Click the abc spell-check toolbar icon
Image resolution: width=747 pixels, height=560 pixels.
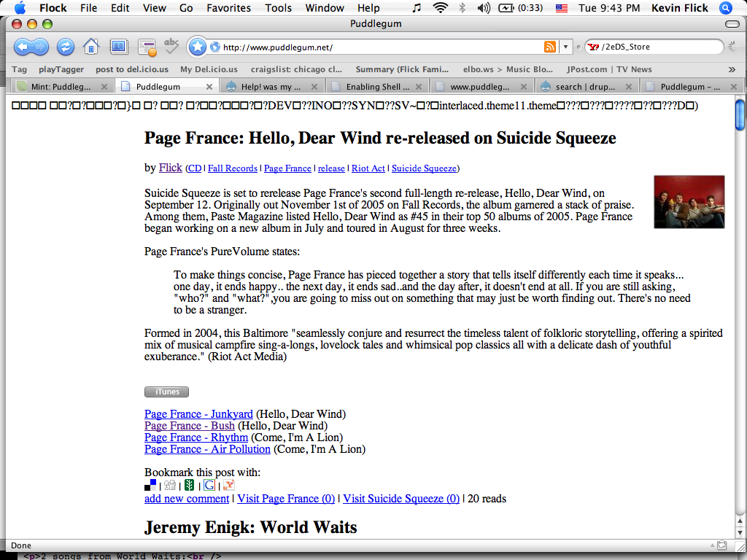click(x=171, y=45)
